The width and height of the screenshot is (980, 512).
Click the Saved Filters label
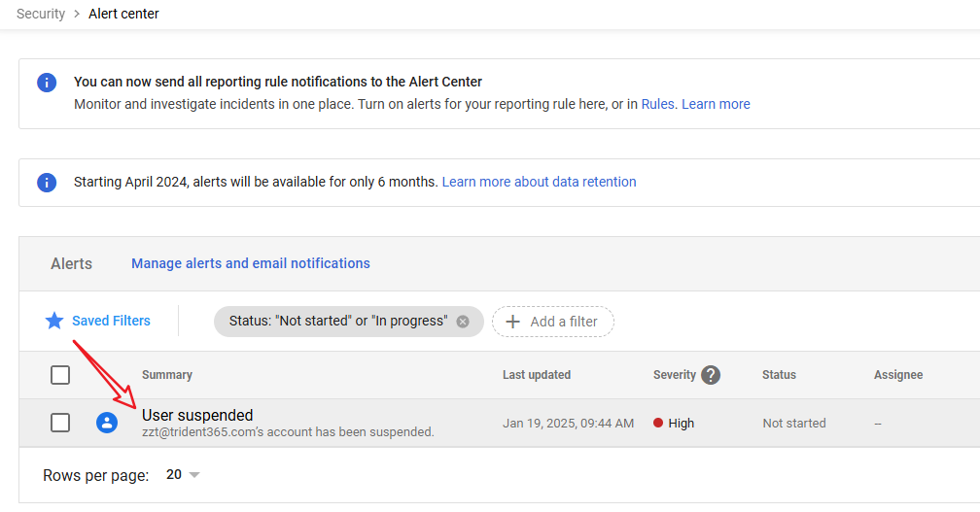[x=111, y=321]
